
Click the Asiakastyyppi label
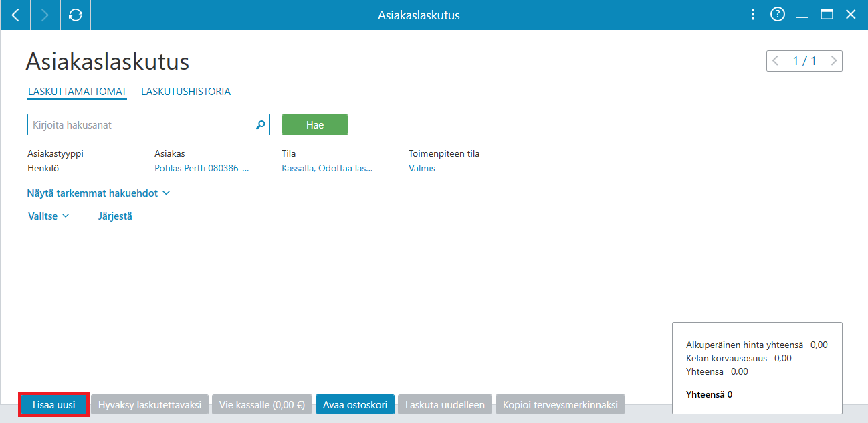pyautogui.click(x=56, y=153)
